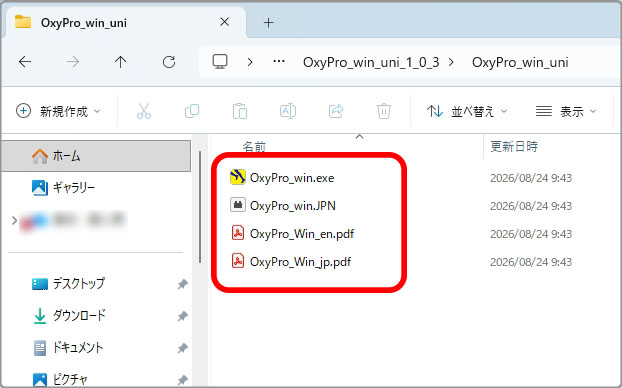Click the OxyPro_win_uni breadcrumb segment
This screenshot has width=622, height=388.
[520, 62]
